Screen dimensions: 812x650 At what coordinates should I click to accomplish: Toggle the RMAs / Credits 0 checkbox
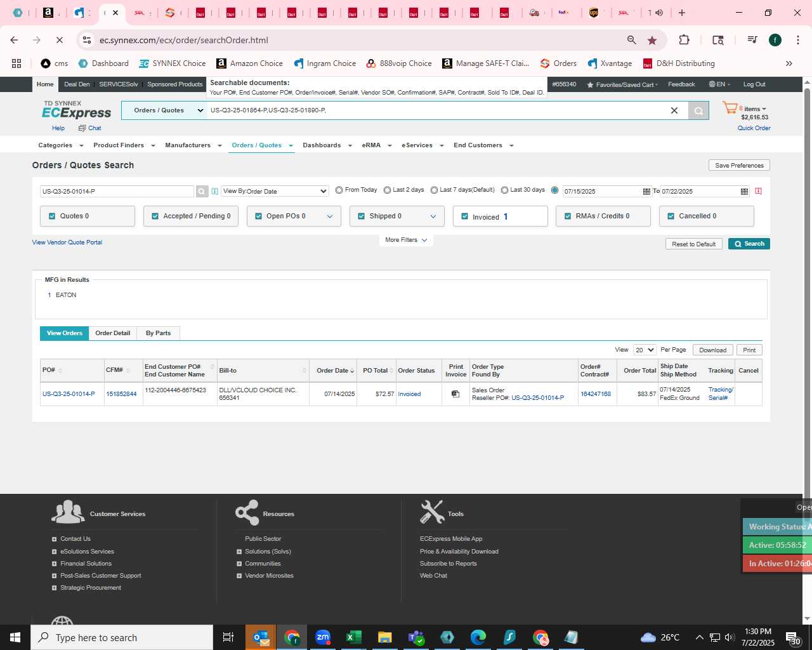click(x=568, y=216)
